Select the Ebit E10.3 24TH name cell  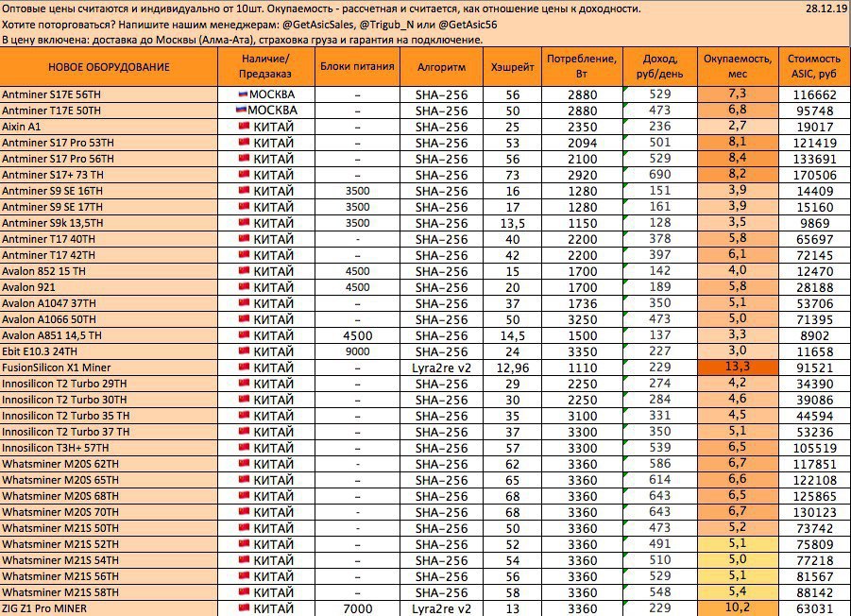[109, 351]
